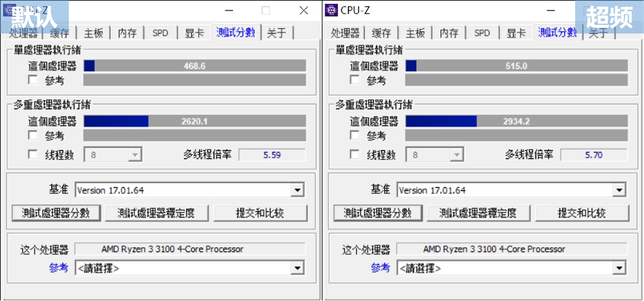The height and width of the screenshot is (301, 644).
Task: Expand the thread count dropdown in right window
Action: click(456, 155)
